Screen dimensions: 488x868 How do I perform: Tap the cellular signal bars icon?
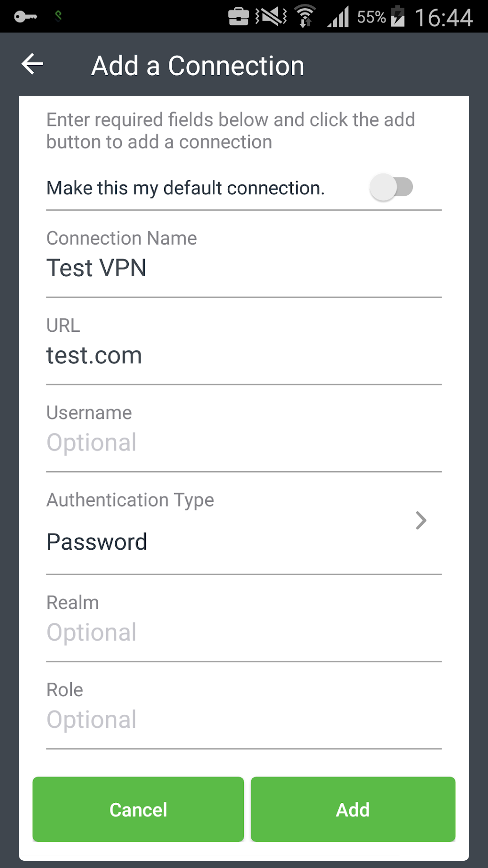[x=338, y=17]
